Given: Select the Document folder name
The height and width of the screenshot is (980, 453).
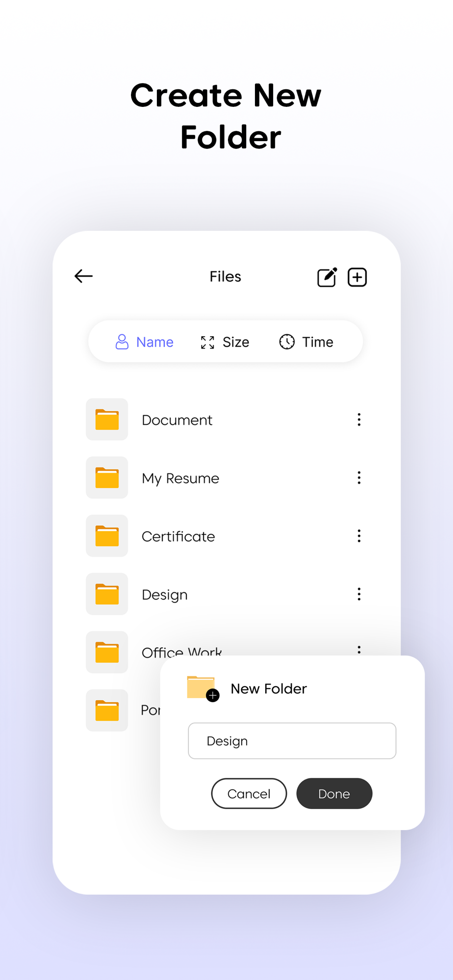Looking at the screenshot, I should [177, 420].
